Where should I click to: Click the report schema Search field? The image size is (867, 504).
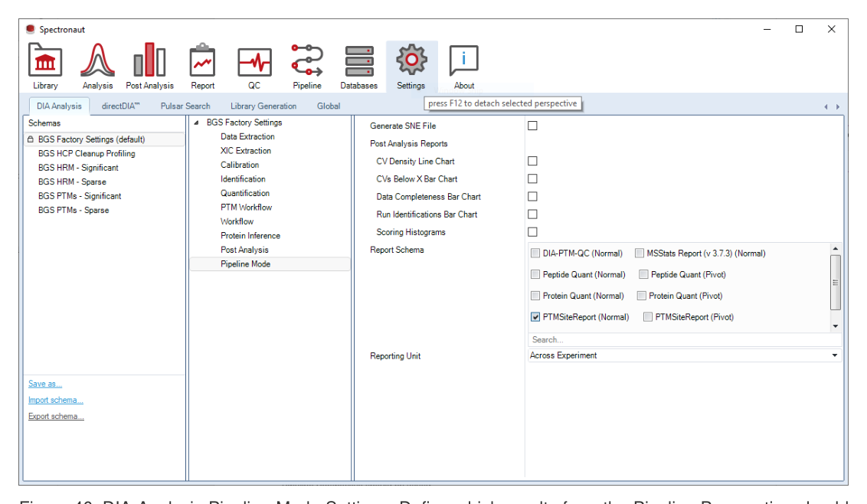(x=685, y=339)
